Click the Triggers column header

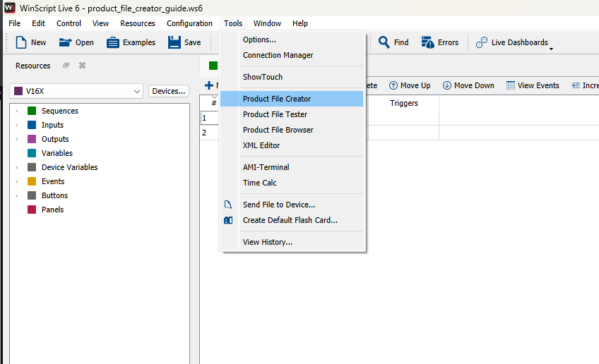click(x=404, y=103)
